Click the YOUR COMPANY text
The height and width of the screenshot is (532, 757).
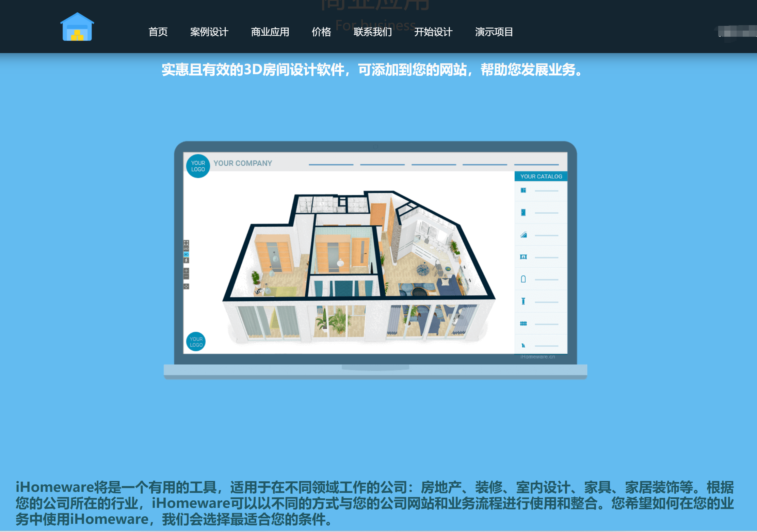click(x=243, y=163)
